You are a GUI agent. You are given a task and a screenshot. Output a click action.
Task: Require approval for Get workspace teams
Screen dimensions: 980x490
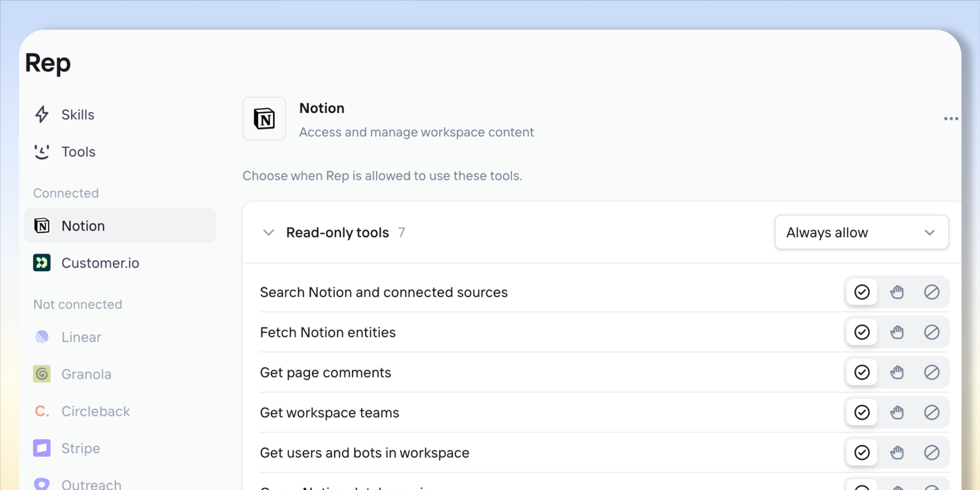[x=897, y=413]
